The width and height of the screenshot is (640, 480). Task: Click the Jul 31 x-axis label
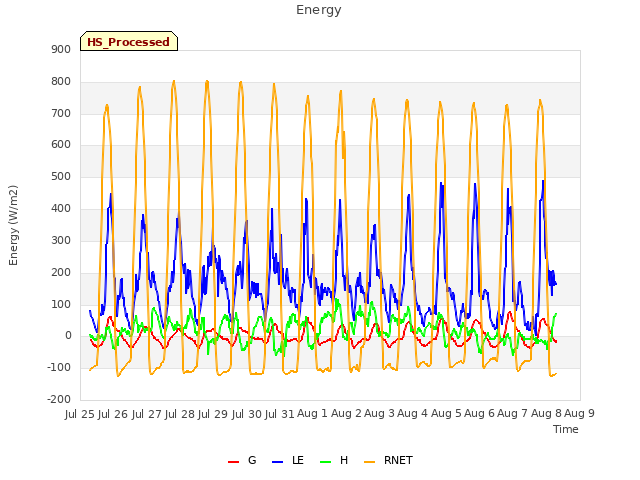point(280,414)
